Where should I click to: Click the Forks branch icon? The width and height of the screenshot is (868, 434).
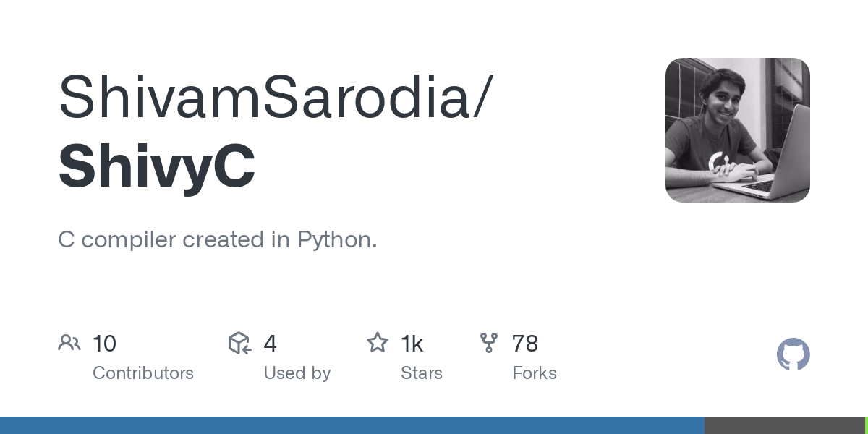489,343
